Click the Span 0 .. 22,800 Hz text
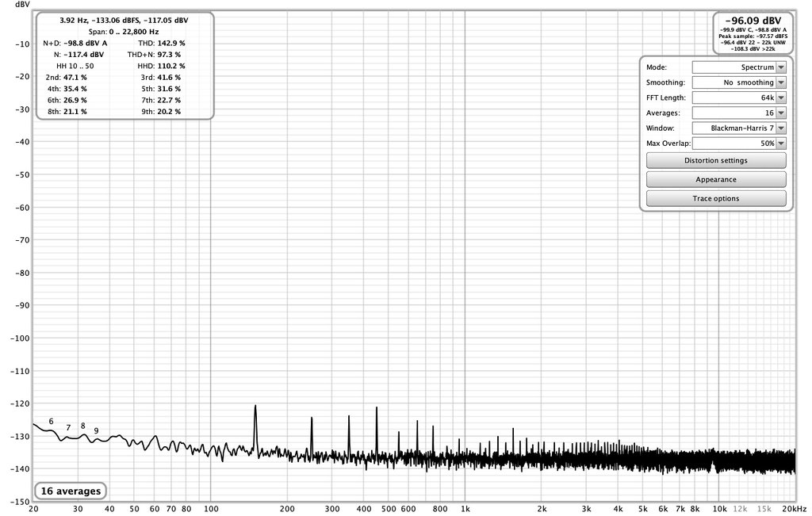 coord(124,32)
